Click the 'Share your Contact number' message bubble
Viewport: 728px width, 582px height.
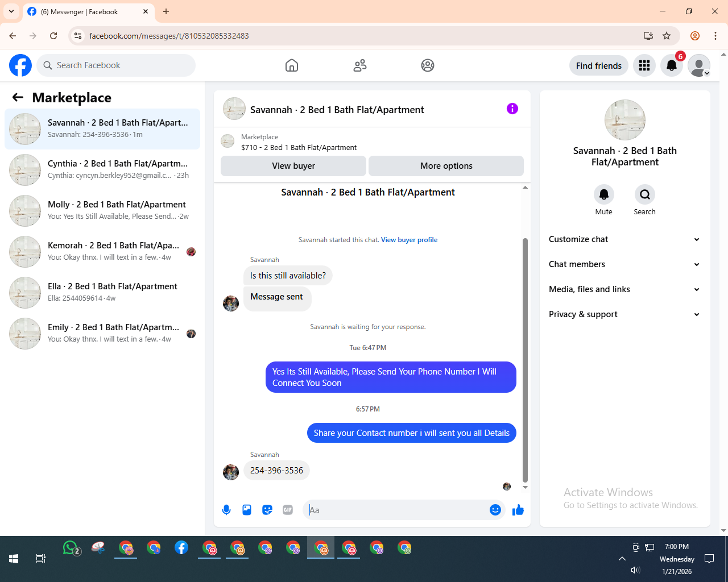[412, 433]
